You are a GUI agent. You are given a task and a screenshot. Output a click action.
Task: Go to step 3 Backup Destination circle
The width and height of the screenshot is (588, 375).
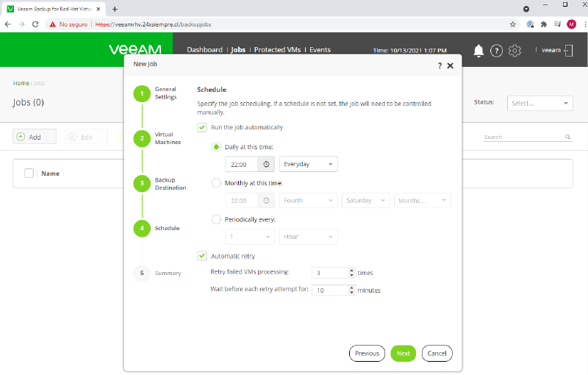142,183
